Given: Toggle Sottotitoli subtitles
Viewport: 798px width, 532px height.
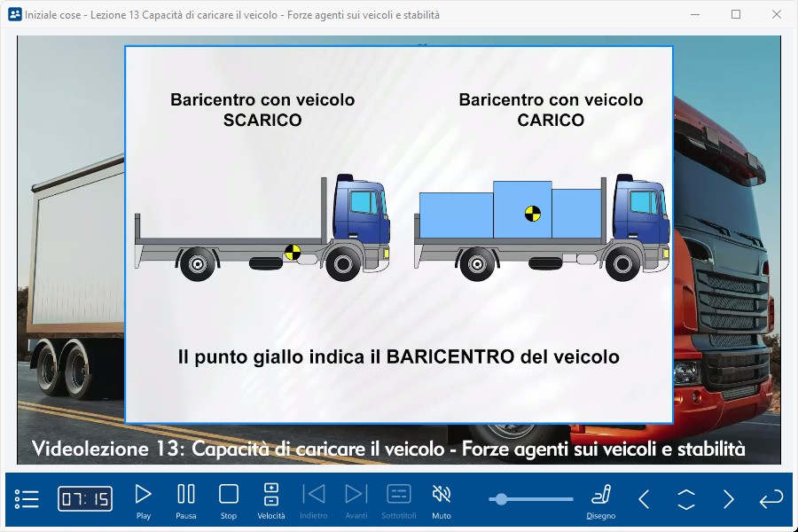Looking at the screenshot, I should pyautogui.click(x=399, y=499).
